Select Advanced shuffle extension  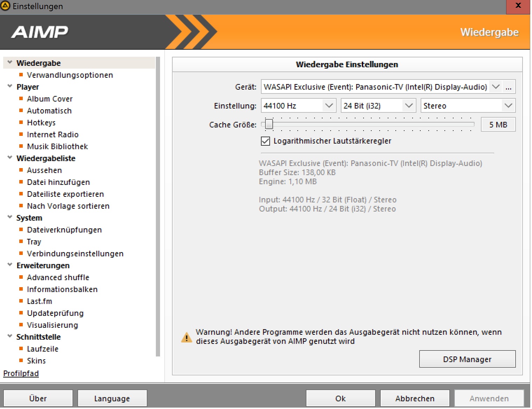pos(58,278)
